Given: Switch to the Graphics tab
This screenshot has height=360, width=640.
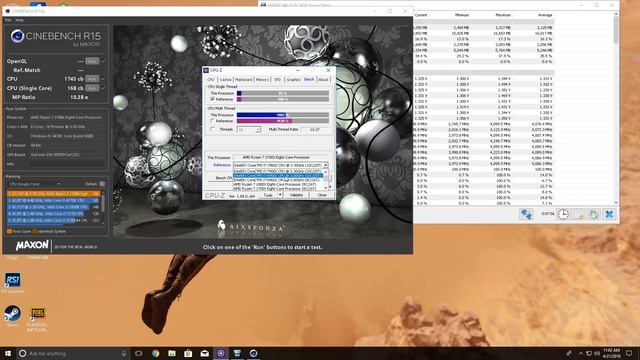Looking at the screenshot, I should (x=293, y=79).
